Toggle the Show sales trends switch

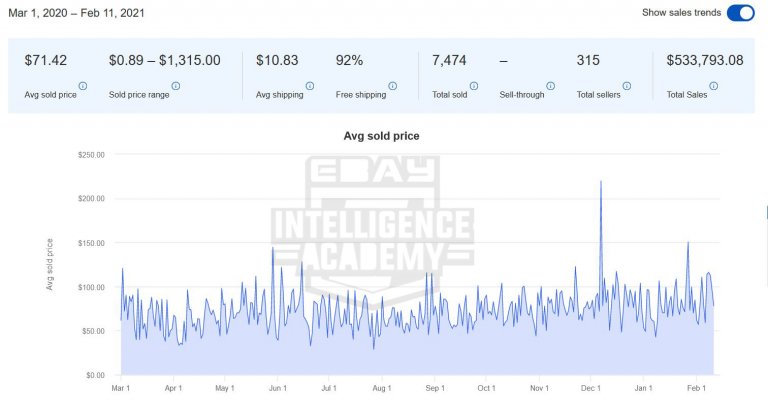740,13
